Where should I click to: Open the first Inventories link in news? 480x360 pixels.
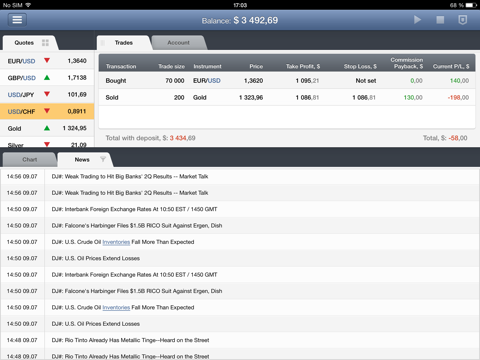tap(116, 242)
